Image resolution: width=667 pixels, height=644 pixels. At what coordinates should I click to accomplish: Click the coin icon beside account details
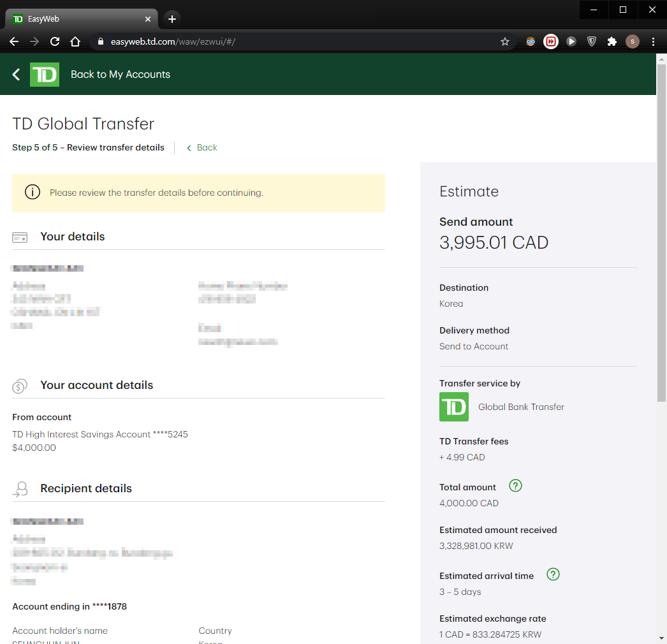pyautogui.click(x=20, y=386)
